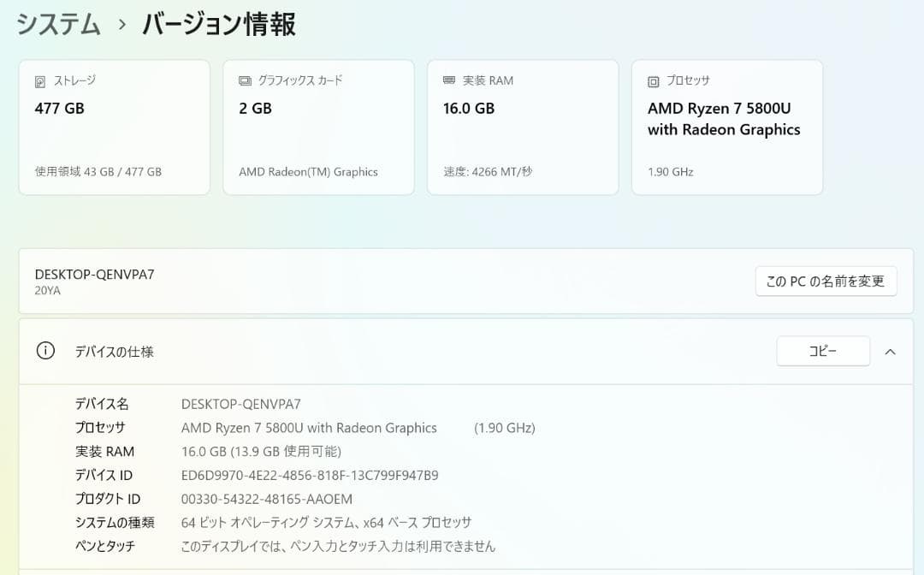Viewport: 924px width, 575px height.
Task: Click the info icon beside デバイスの仕様
Action: click(45, 351)
